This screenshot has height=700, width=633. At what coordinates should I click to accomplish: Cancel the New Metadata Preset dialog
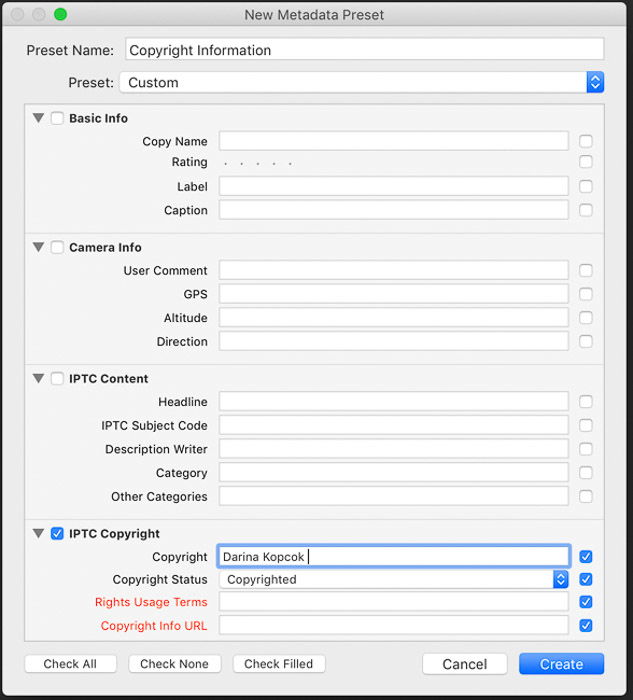(x=464, y=664)
